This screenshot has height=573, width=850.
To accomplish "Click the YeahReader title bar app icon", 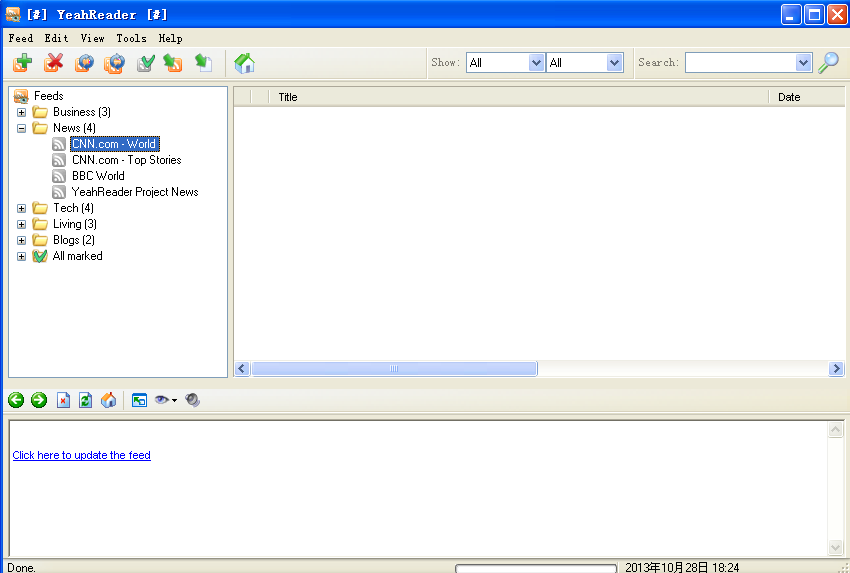I will coord(13,15).
